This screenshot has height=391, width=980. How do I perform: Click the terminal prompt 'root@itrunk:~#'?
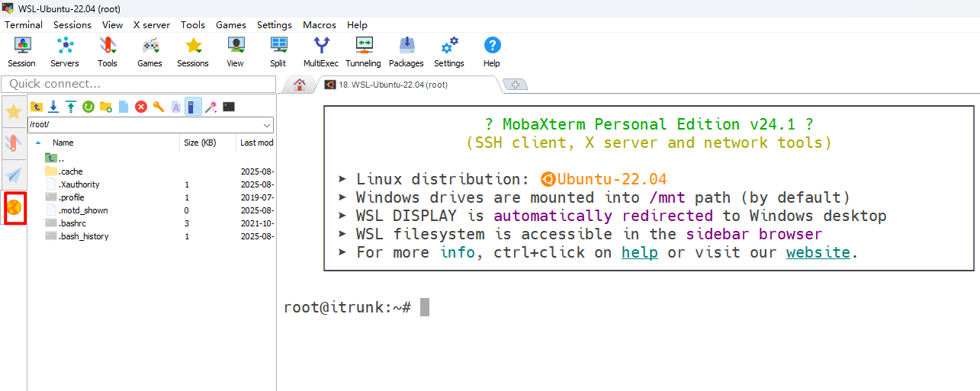pos(348,307)
